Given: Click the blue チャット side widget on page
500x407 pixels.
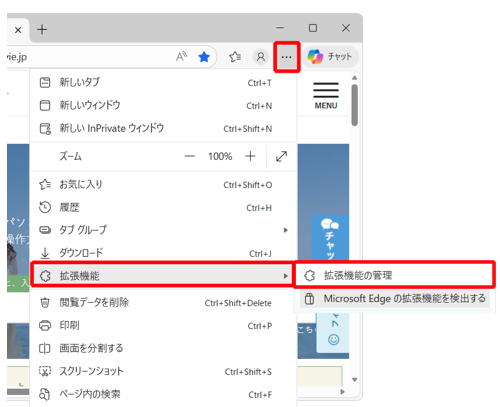Looking at the screenshot, I should [330, 237].
